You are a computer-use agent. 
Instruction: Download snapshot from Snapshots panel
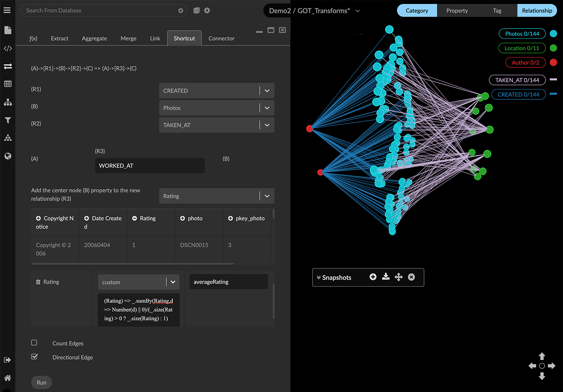(x=386, y=277)
